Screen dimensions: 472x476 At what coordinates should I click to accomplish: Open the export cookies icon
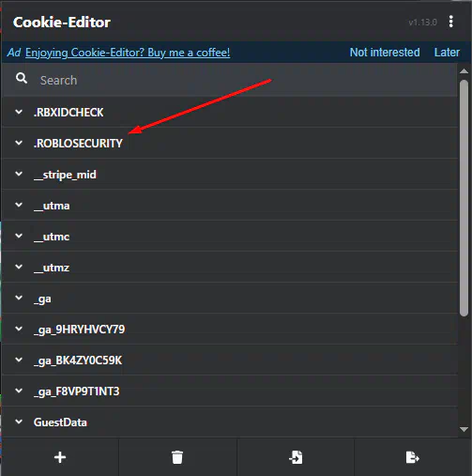(x=413, y=457)
